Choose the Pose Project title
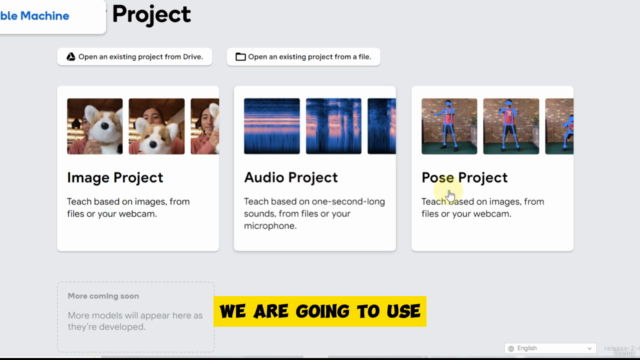 [464, 178]
